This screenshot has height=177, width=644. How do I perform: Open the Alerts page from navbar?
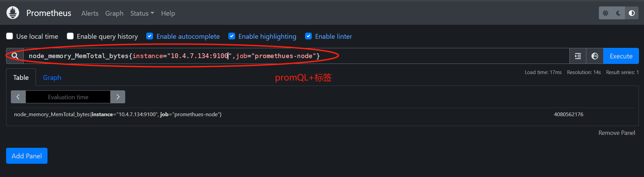(90, 13)
